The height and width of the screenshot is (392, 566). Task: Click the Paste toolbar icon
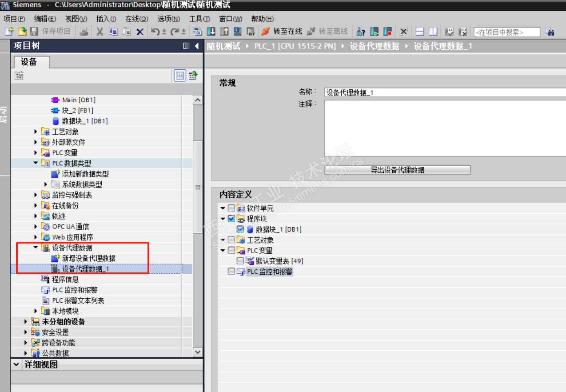click(127, 32)
